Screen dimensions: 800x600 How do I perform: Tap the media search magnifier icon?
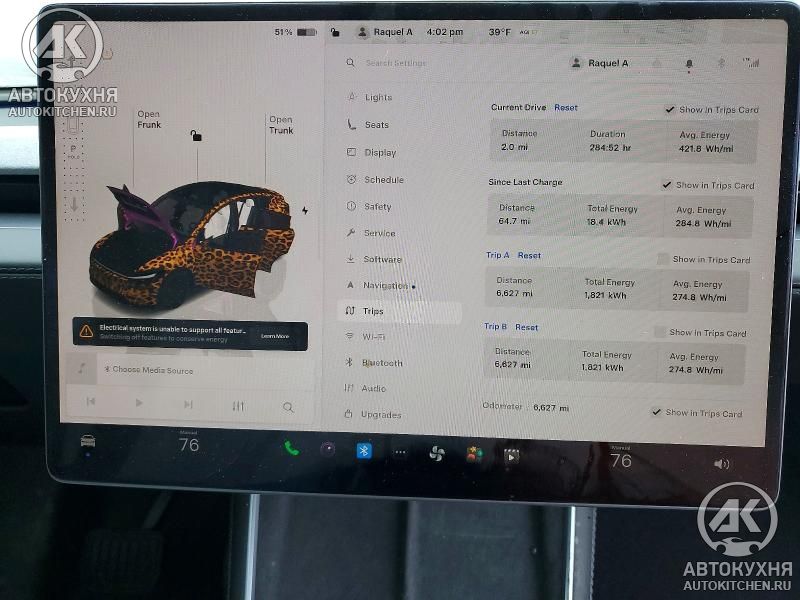[x=288, y=407]
